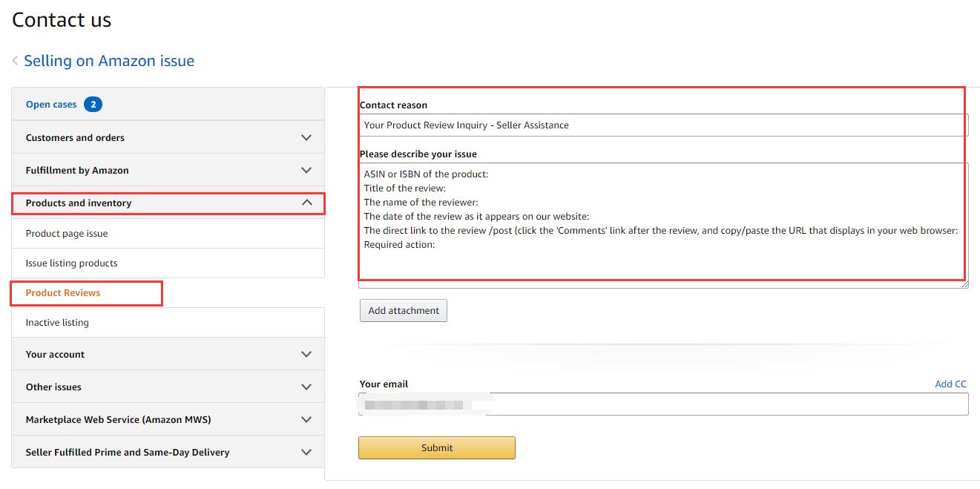This screenshot has height=489, width=980.
Task: Click the describe your issue text area
Action: 662,223
